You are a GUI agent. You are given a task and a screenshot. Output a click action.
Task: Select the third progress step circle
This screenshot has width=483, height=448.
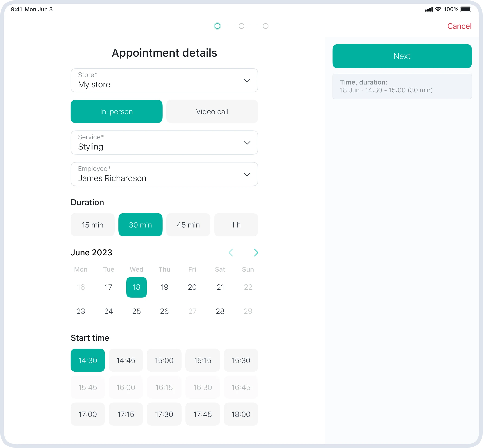pyautogui.click(x=266, y=26)
